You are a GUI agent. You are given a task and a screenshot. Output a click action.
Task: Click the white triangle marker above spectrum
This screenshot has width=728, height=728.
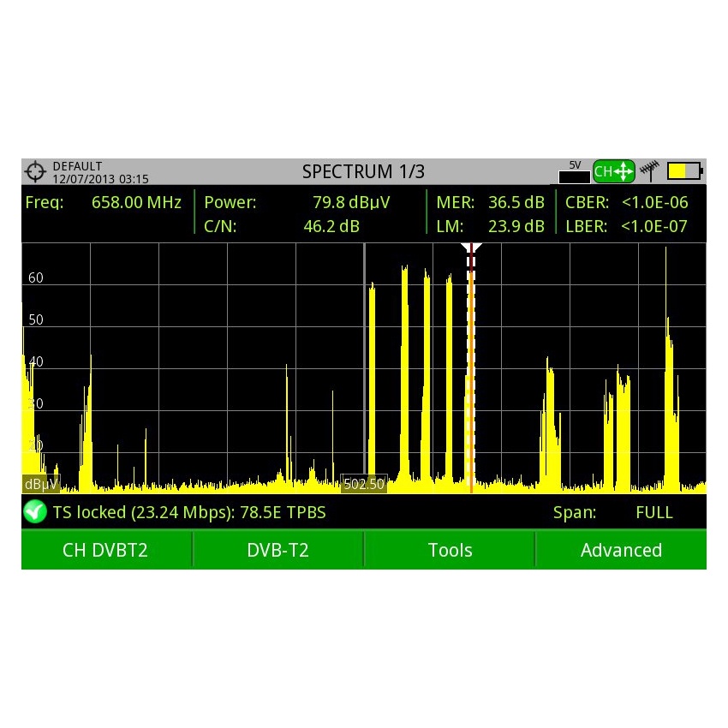[x=471, y=248]
